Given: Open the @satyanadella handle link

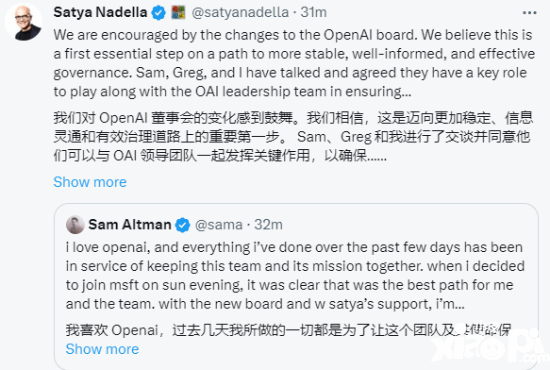Looking at the screenshot, I should click(240, 13).
